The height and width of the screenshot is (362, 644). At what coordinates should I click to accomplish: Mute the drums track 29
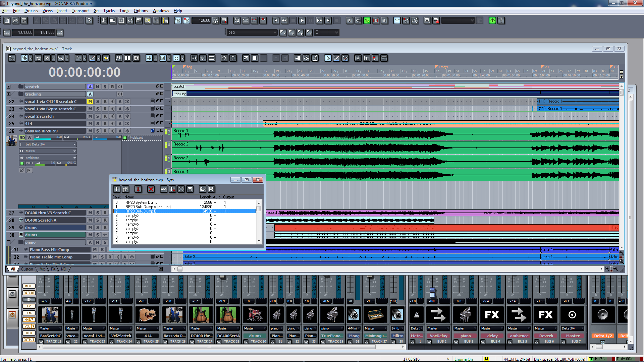tap(90, 228)
